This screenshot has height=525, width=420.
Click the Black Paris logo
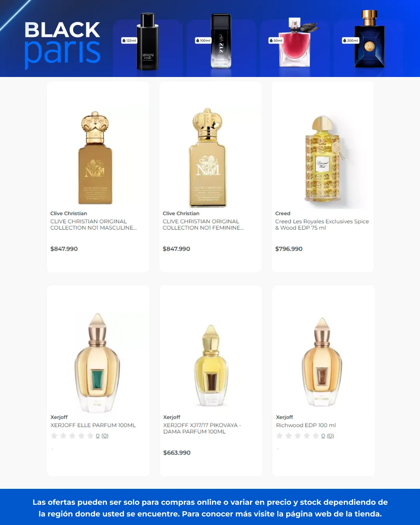[x=62, y=44]
